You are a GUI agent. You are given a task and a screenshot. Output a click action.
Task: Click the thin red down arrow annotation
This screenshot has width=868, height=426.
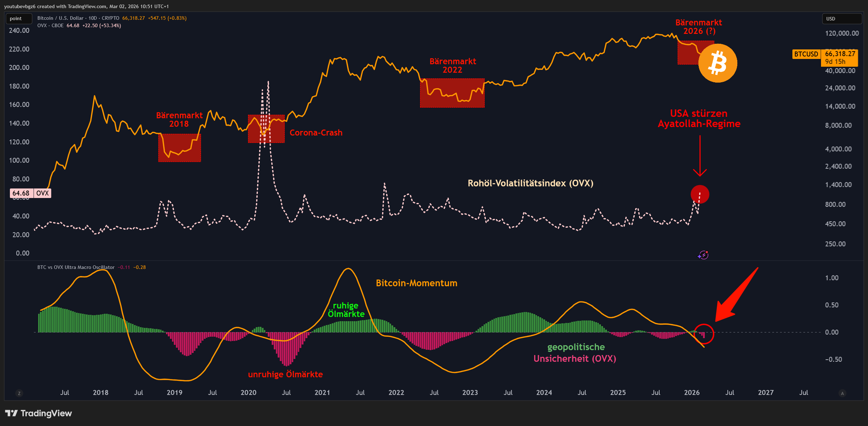coord(700,156)
